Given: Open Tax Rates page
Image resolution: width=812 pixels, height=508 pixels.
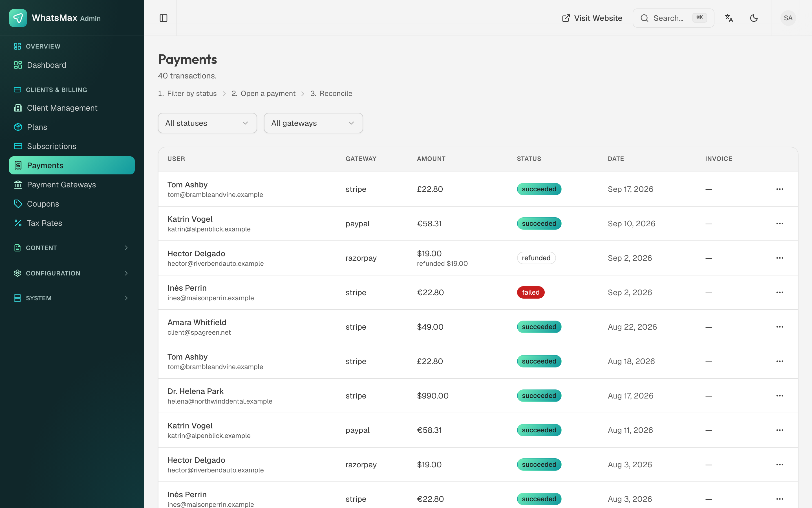Looking at the screenshot, I should [x=72, y=223].
